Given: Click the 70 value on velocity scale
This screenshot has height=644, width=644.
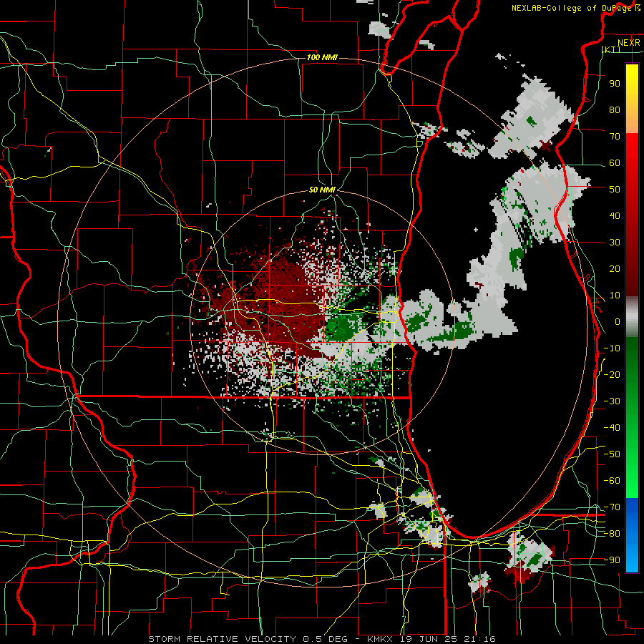Looking at the screenshot, I should (x=615, y=137).
